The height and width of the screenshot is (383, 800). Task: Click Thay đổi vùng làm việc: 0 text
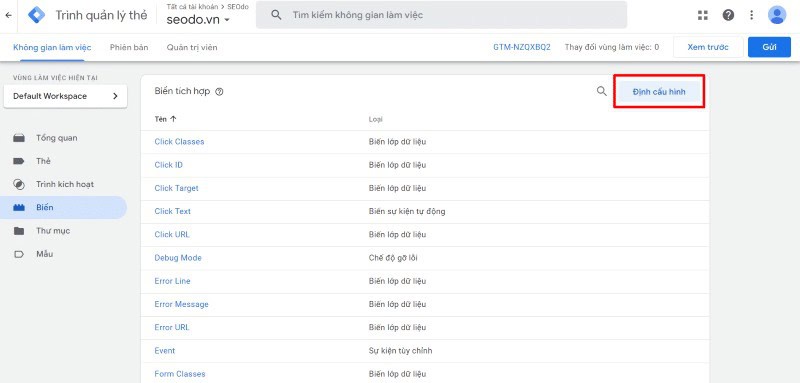612,47
